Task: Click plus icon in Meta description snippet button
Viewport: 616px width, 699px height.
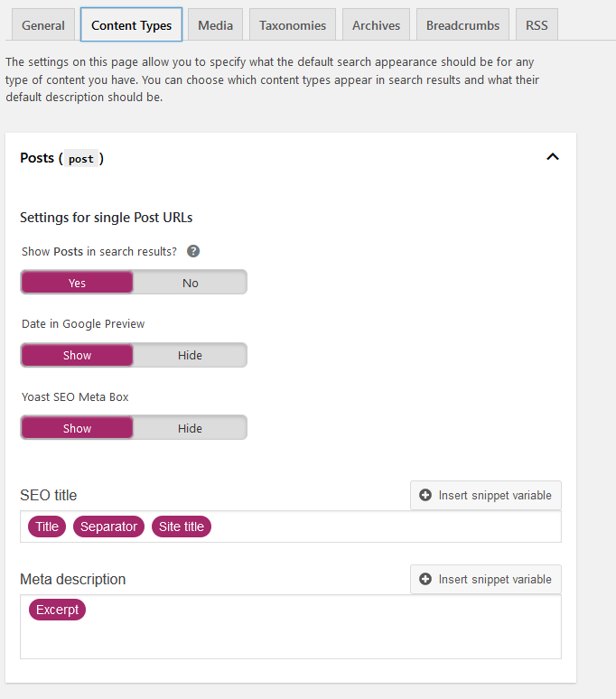Action: tap(425, 579)
